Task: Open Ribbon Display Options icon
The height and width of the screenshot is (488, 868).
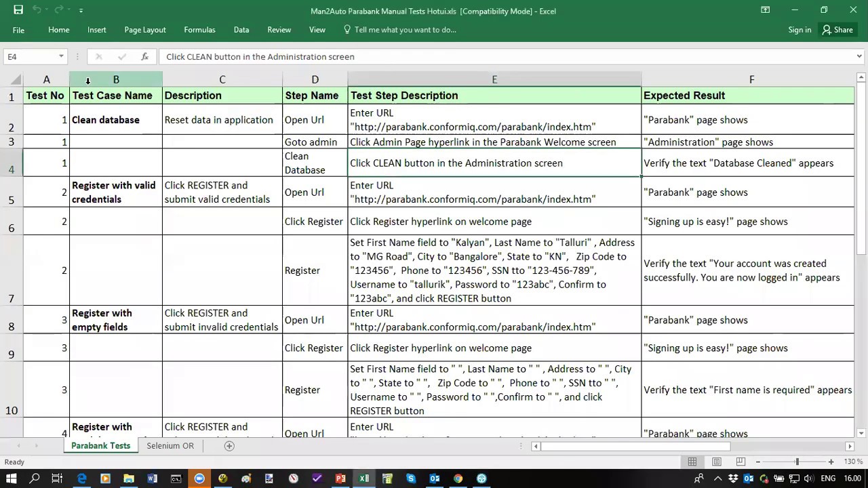Action: [765, 10]
